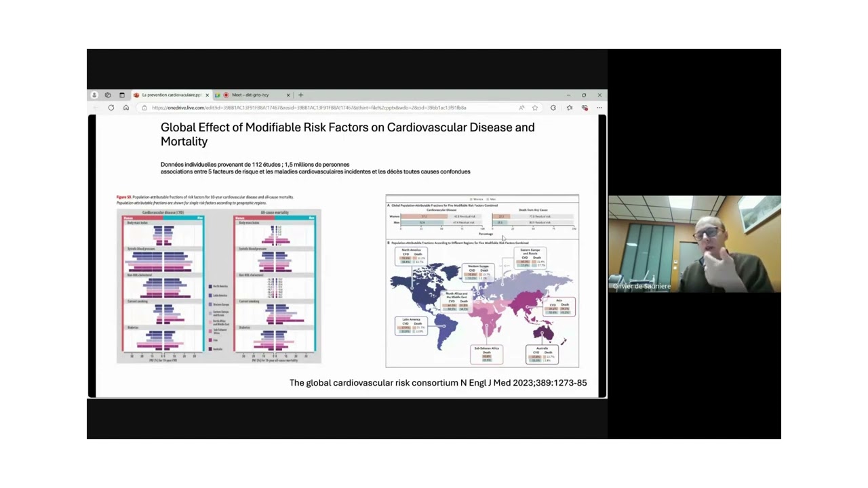Select the cardiovascular disease bar chart figure
The image size is (868, 488).
[x=163, y=285]
